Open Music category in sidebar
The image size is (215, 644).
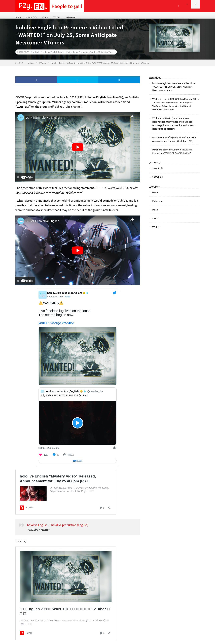pos(155,210)
